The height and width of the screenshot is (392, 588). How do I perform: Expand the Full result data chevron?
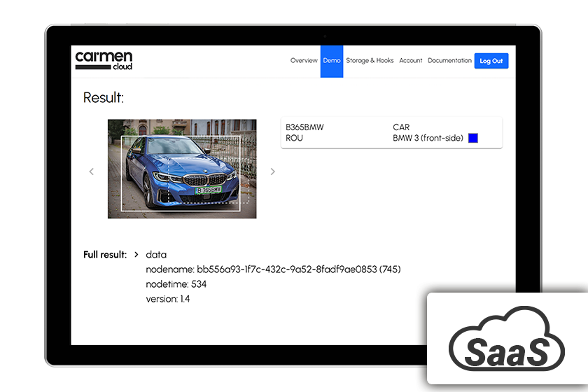136,255
